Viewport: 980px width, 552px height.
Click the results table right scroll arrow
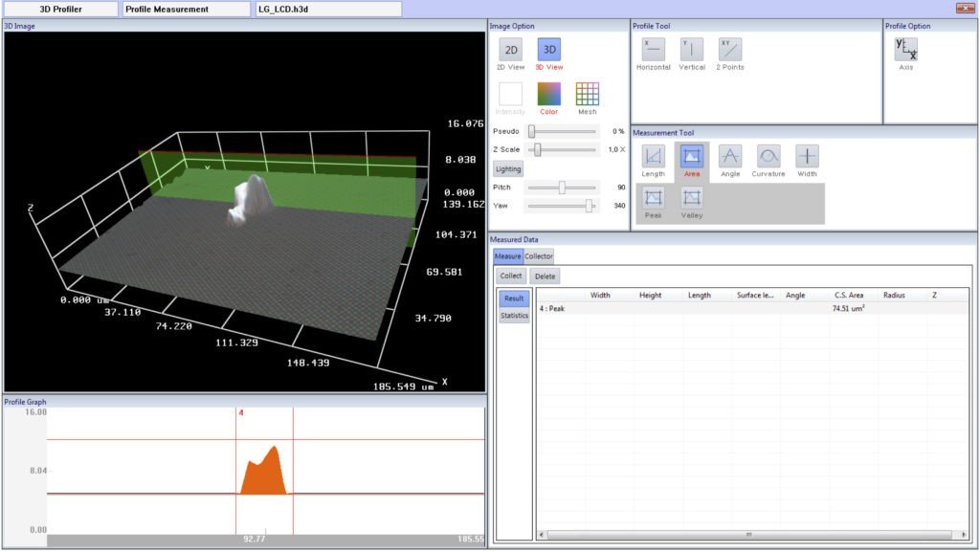tap(963, 535)
